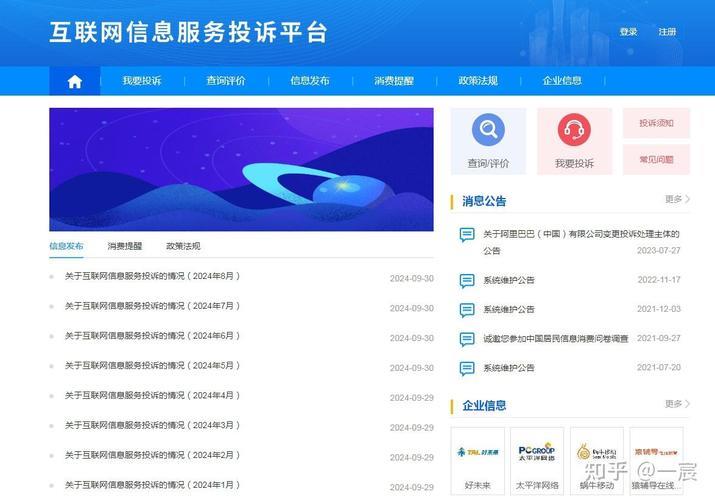Image resolution: width=715 pixels, height=500 pixels.
Task: Expand 更多 next to 消息公告
Action: tap(677, 200)
